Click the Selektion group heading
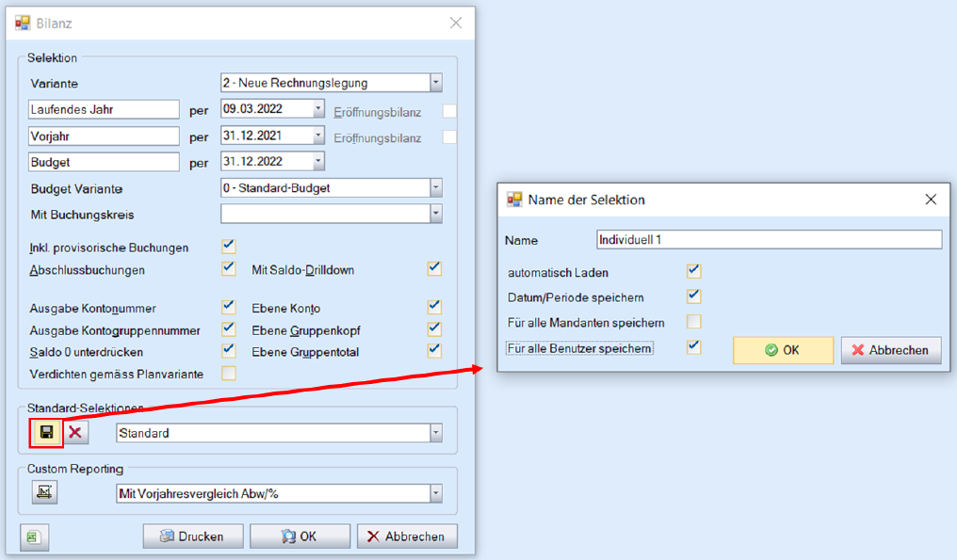This screenshot has width=957, height=560. point(52,58)
